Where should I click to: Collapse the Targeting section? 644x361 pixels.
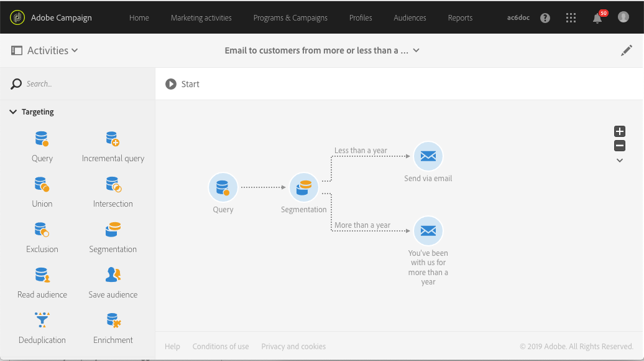coord(13,112)
